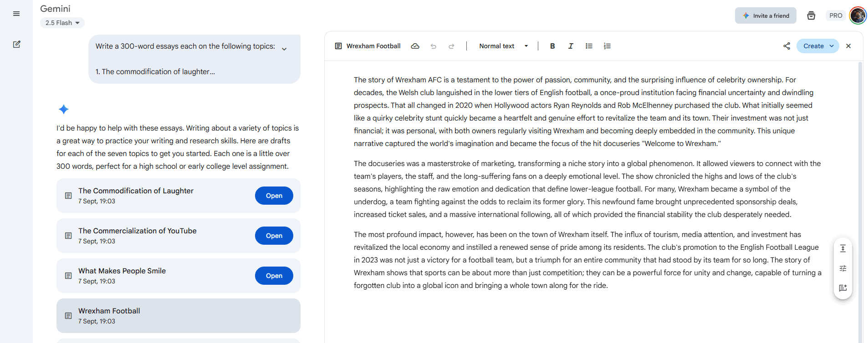868x343 pixels.
Task: Share the Wrexham Football document
Action: pos(786,46)
